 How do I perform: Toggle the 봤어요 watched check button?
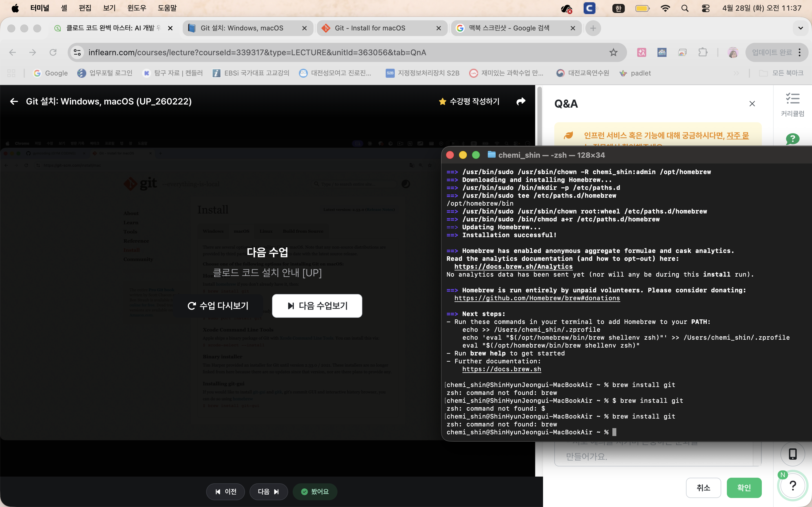[x=315, y=492]
